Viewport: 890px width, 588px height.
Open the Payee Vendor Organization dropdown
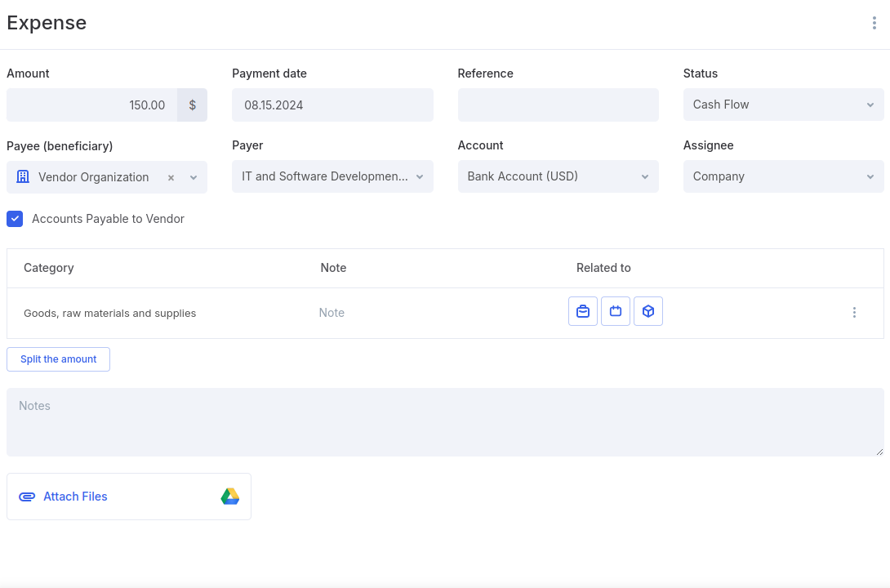click(x=194, y=177)
